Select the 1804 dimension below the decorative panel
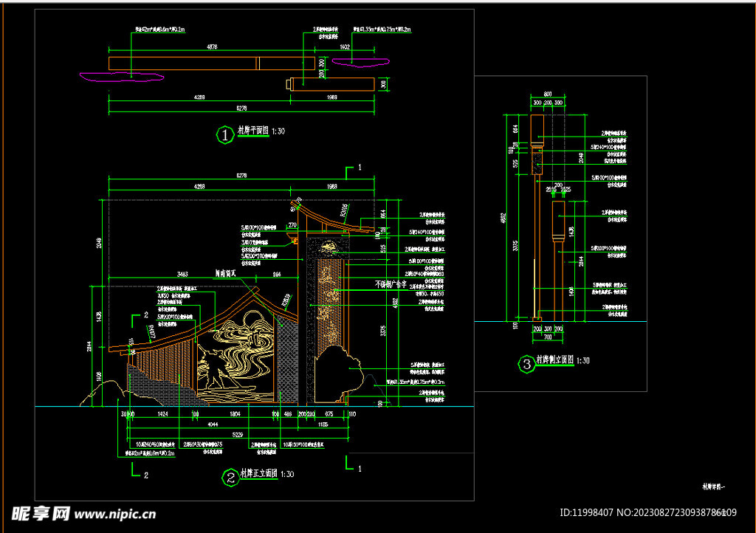 [x=234, y=415]
